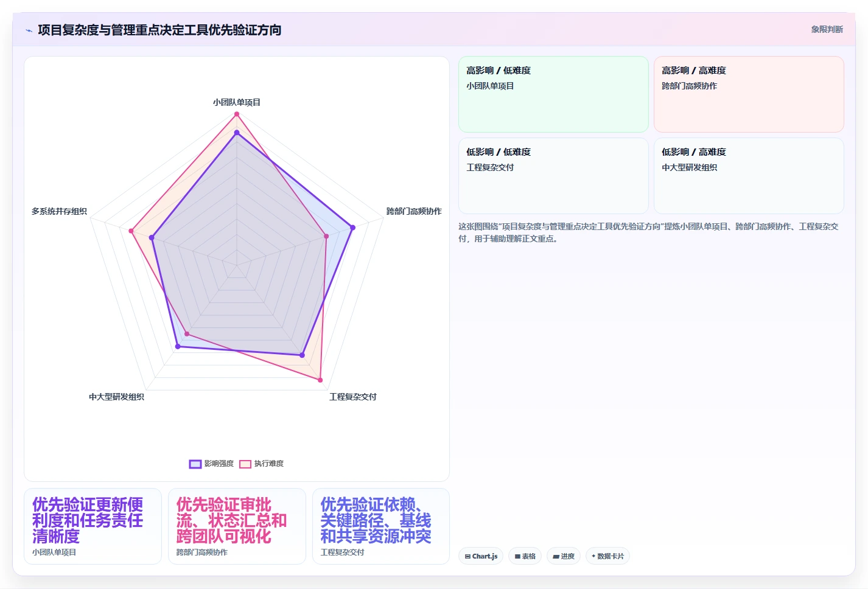The height and width of the screenshot is (589, 868).
Task: Open the 低影响 / 低难度 quadrant card
Action: [553, 176]
